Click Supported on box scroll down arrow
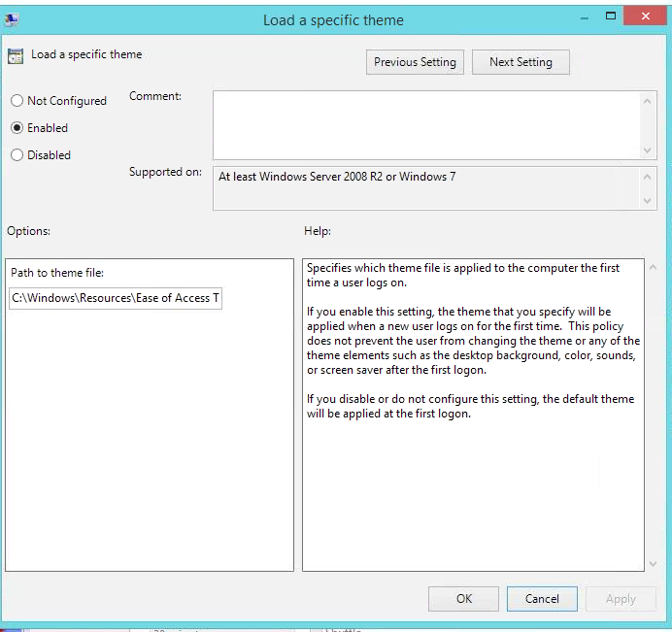This screenshot has width=672, height=632. [x=649, y=201]
